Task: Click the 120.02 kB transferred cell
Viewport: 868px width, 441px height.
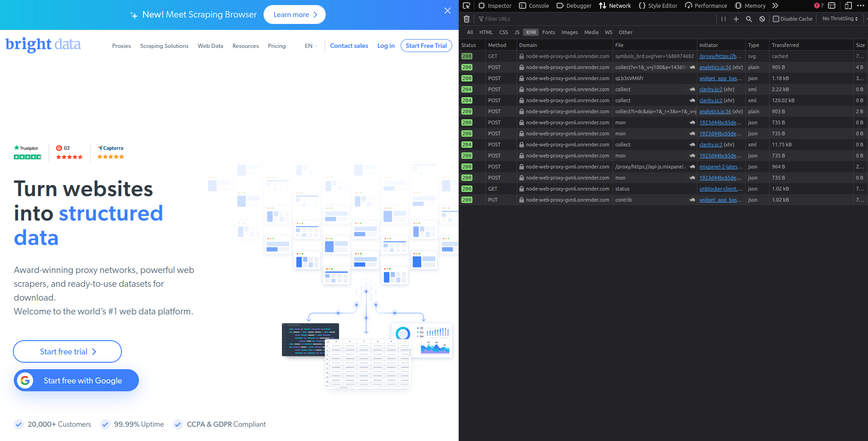Action: (x=811, y=100)
